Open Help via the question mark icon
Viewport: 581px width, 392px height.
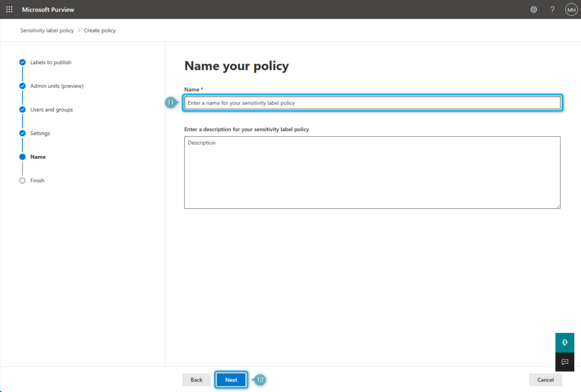(551, 9)
